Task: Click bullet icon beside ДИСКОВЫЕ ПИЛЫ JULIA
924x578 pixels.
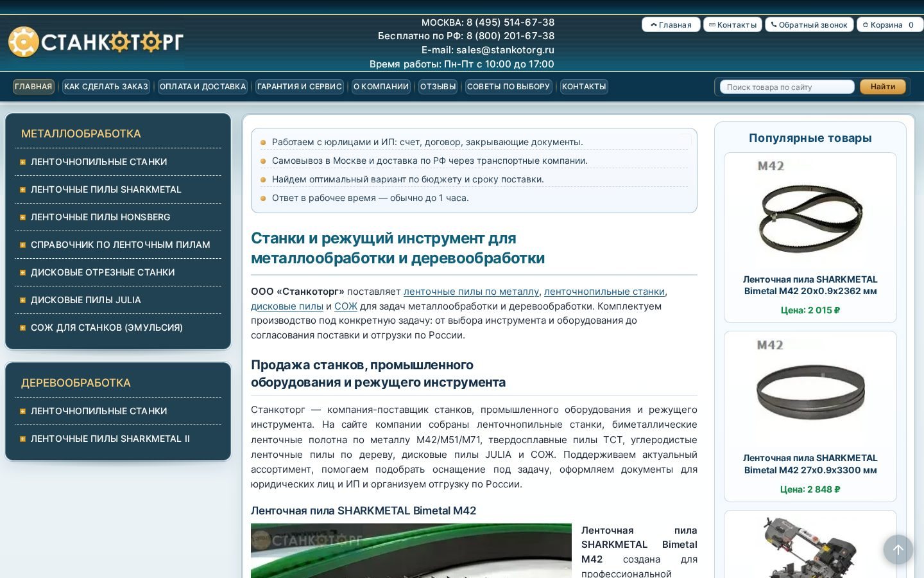Action: (22, 300)
